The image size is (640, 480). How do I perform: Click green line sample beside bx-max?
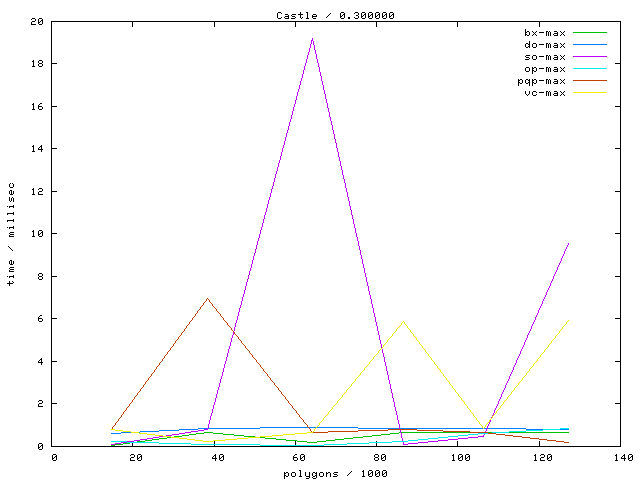[589, 33]
